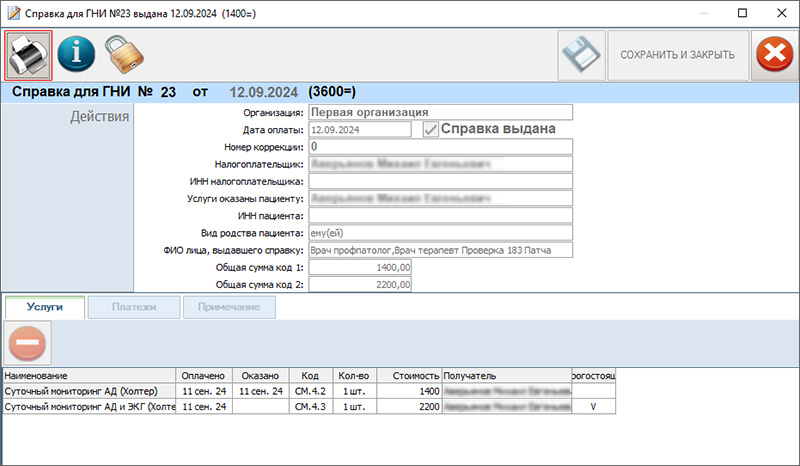The image size is (800, 466).
Task: Open the Платежи tab
Action: (x=133, y=307)
